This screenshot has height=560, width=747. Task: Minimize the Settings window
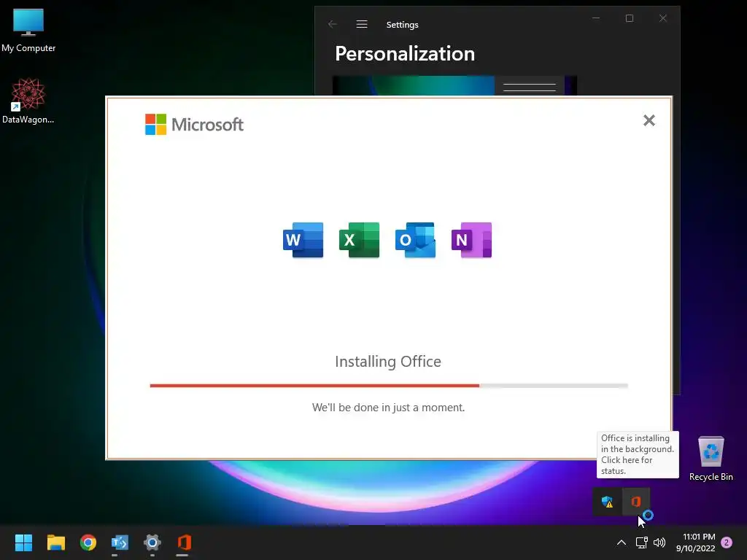pyautogui.click(x=596, y=18)
